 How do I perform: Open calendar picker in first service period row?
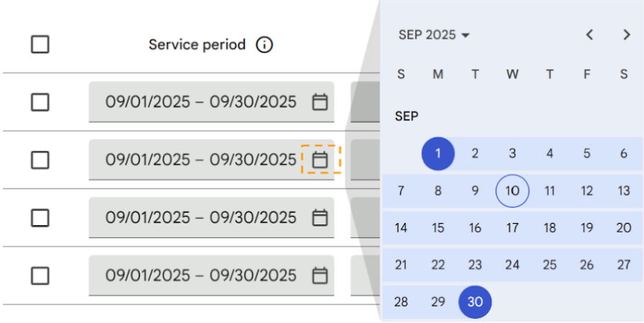[320, 101]
